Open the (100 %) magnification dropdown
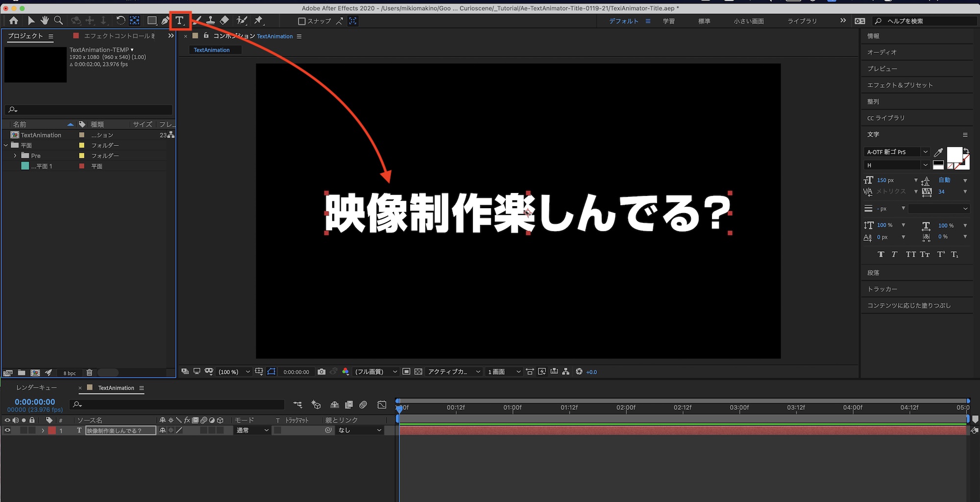Viewport: 980px width, 502px height. 234,372
